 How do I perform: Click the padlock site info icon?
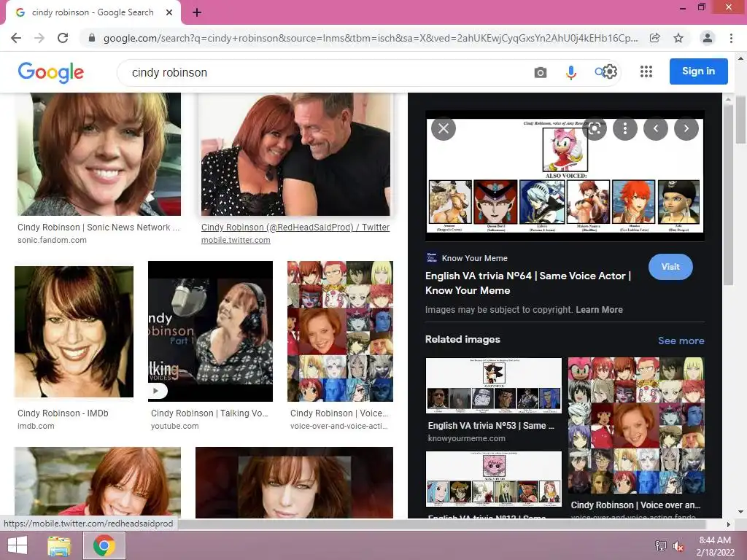point(92,38)
